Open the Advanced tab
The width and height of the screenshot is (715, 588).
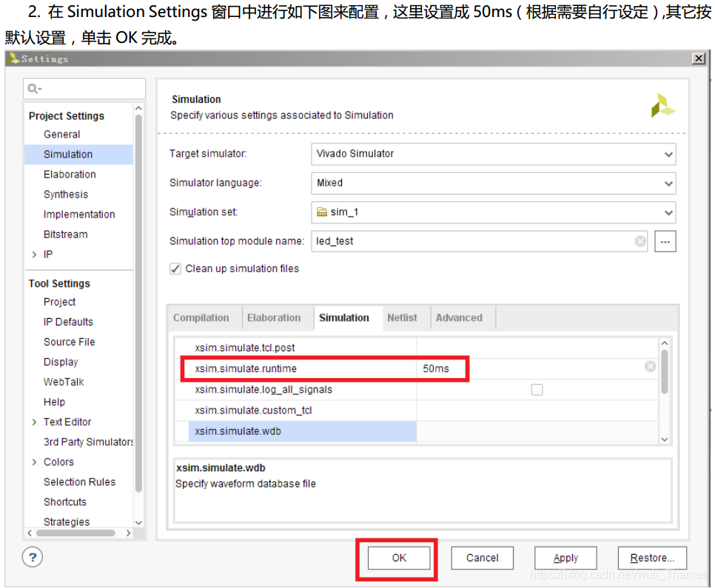[x=459, y=318]
